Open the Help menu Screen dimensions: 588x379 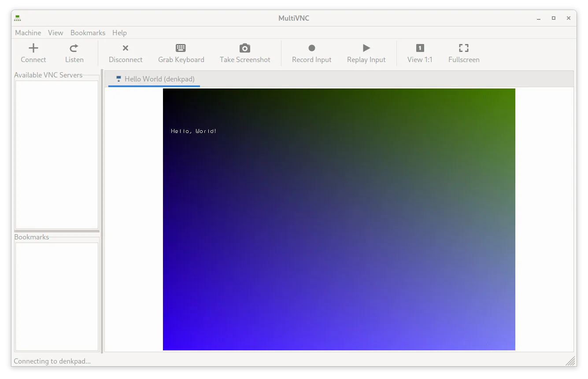(x=119, y=33)
